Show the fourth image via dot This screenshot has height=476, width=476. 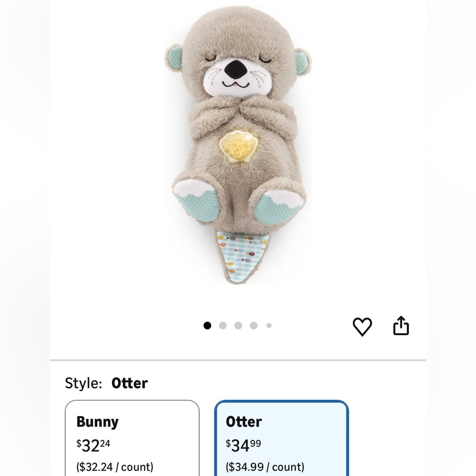pos(254,326)
